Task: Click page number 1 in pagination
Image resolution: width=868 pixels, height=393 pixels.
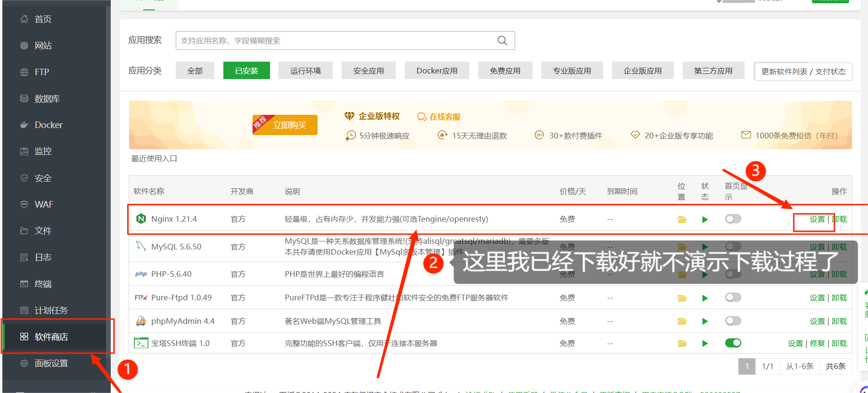Action: 747,366
